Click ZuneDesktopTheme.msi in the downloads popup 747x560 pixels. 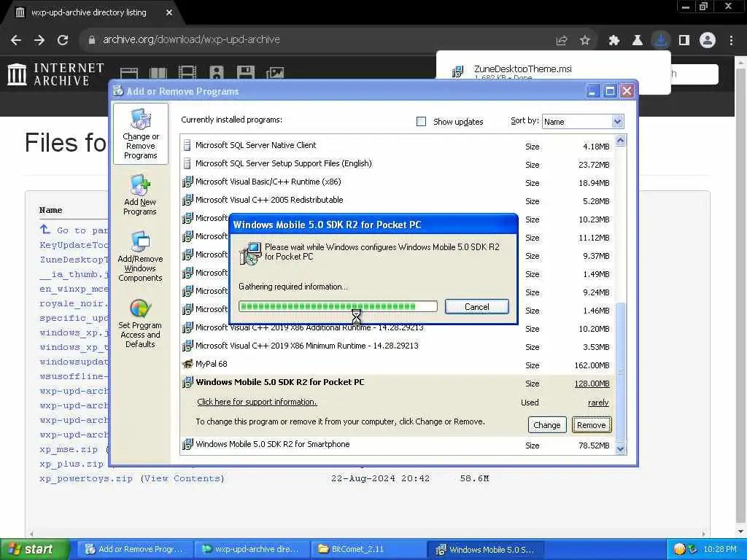pos(522,69)
